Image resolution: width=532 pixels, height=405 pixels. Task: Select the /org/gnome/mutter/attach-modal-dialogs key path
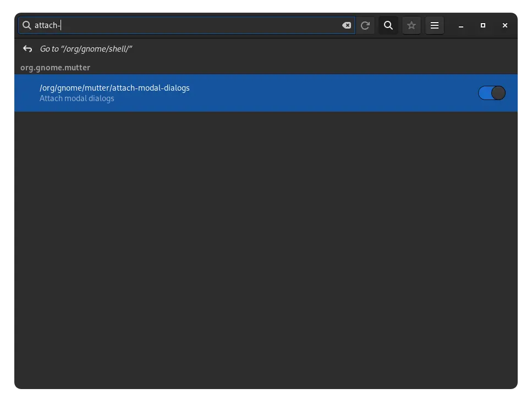pyautogui.click(x=114, y=88)
